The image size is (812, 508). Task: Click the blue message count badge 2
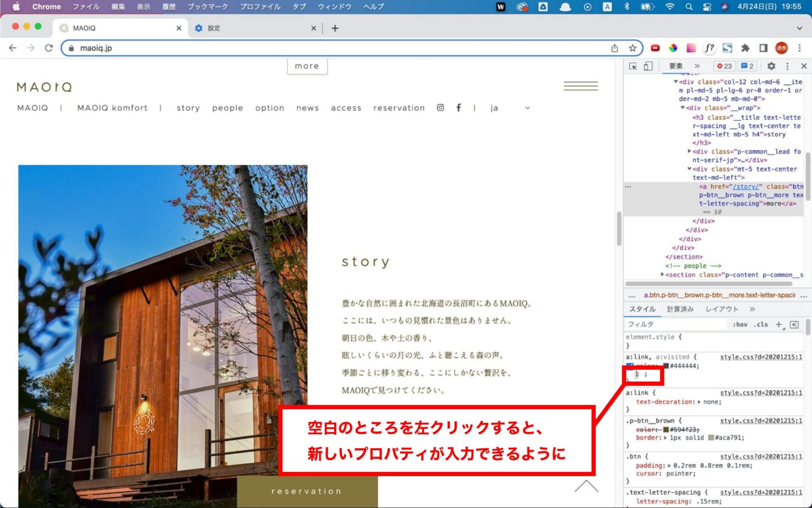point(748,66)
